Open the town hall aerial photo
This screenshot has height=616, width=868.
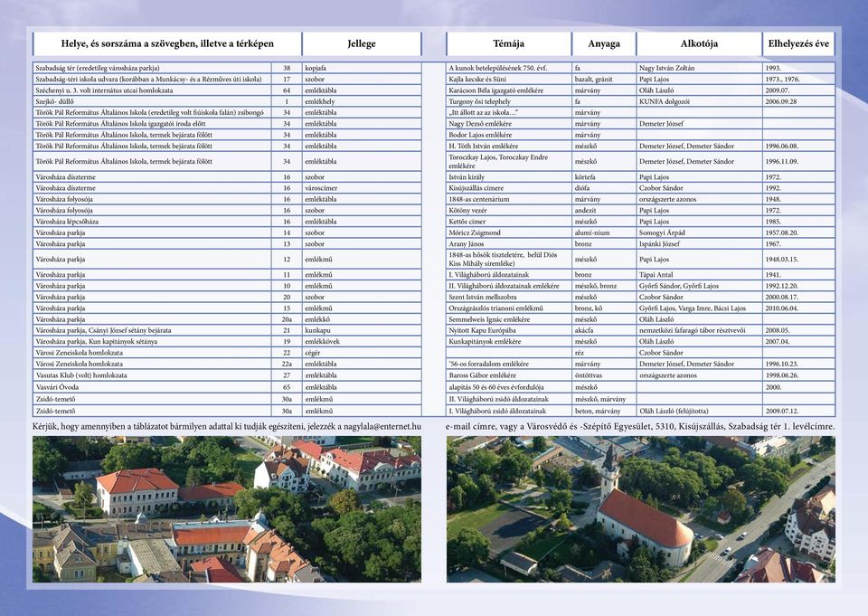click(x=227, y=509)
